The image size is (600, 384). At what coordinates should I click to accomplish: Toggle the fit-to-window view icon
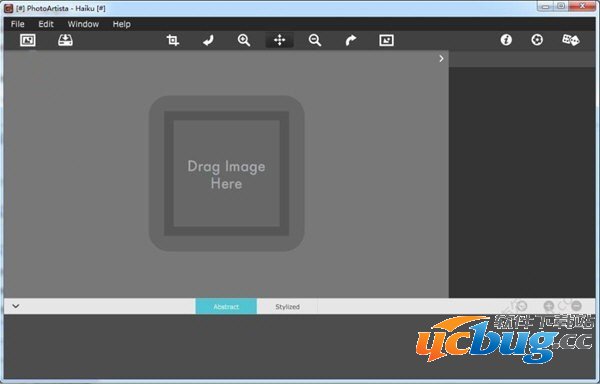tap(386, 40)
